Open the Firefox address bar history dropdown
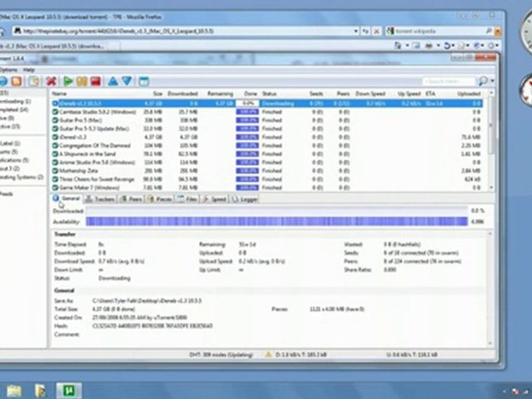The image size is (532, 399). (x=356, y=31)
